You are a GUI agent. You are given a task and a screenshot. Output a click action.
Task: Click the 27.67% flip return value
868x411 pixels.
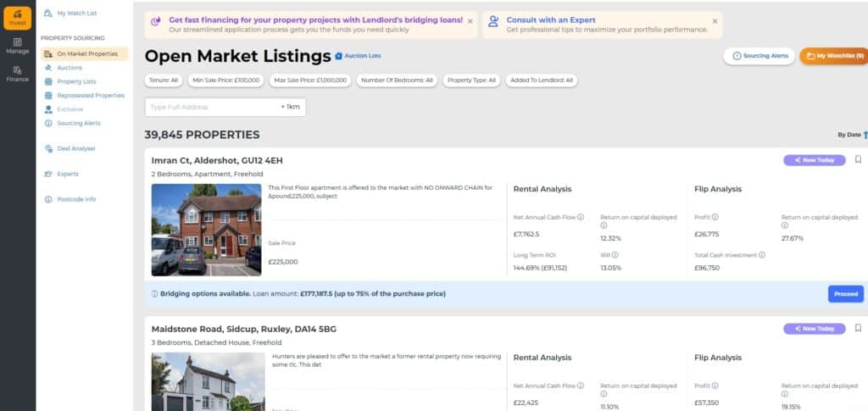[793, 238]
